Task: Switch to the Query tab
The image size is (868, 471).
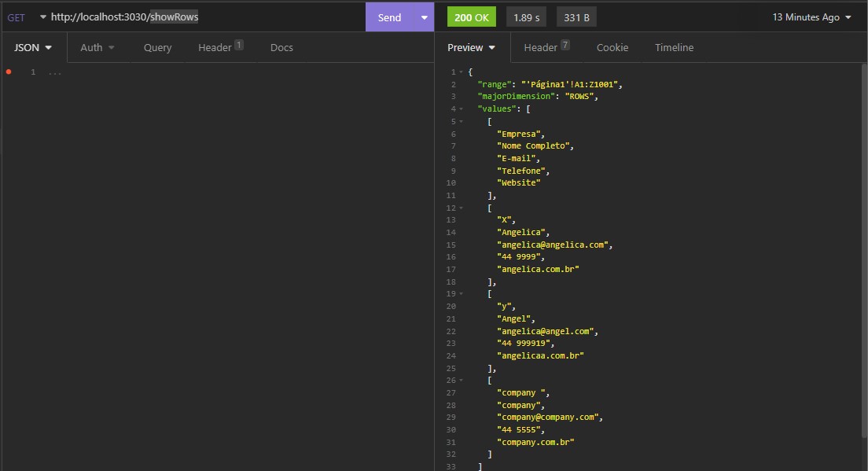Action: tap(156, 47)
